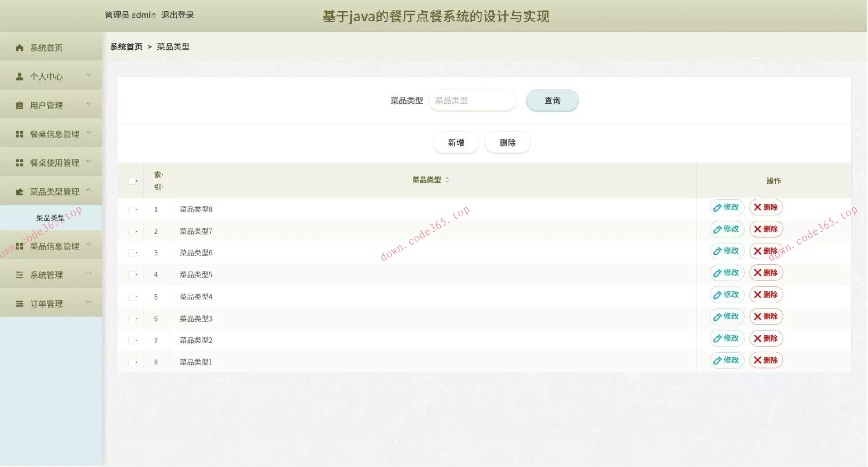Click inside the 菜品类型 search input field
Viewport: 868px width, 467px height.
tap(472, 100)
